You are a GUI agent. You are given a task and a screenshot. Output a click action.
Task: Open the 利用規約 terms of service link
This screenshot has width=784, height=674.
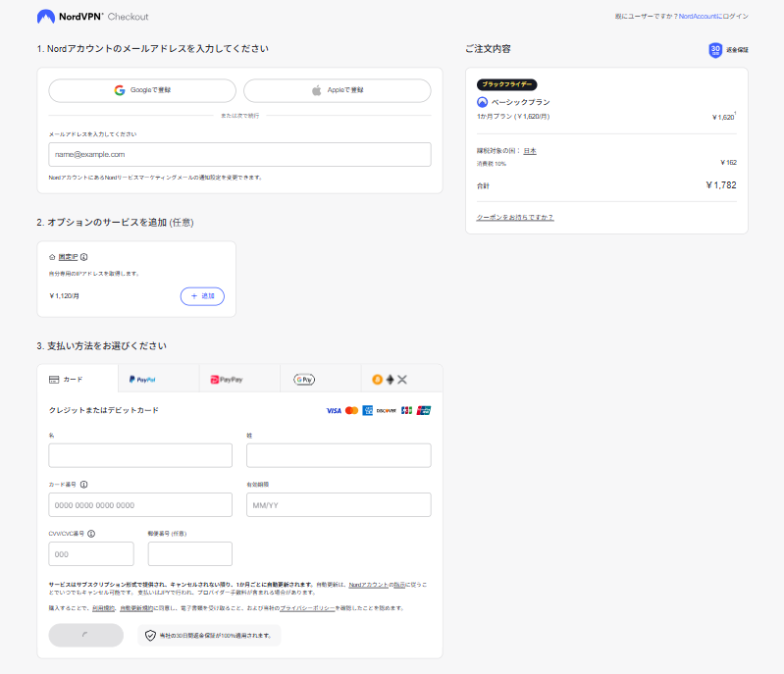tap(104, 608)
